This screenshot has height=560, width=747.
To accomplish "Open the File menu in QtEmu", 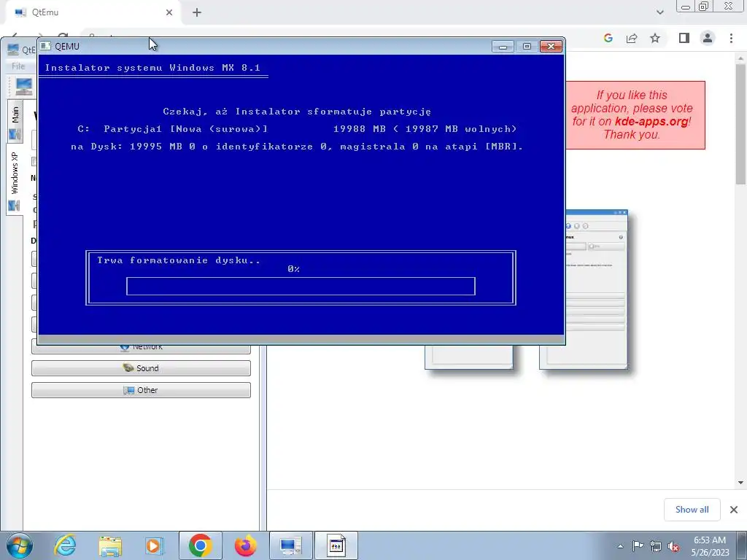I will click(x=18, y=66).
